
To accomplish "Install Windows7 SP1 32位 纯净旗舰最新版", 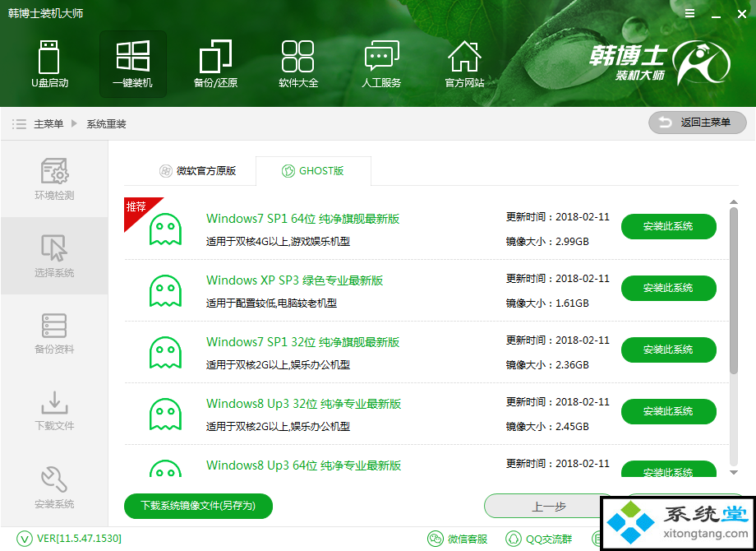I will [668, 350].
